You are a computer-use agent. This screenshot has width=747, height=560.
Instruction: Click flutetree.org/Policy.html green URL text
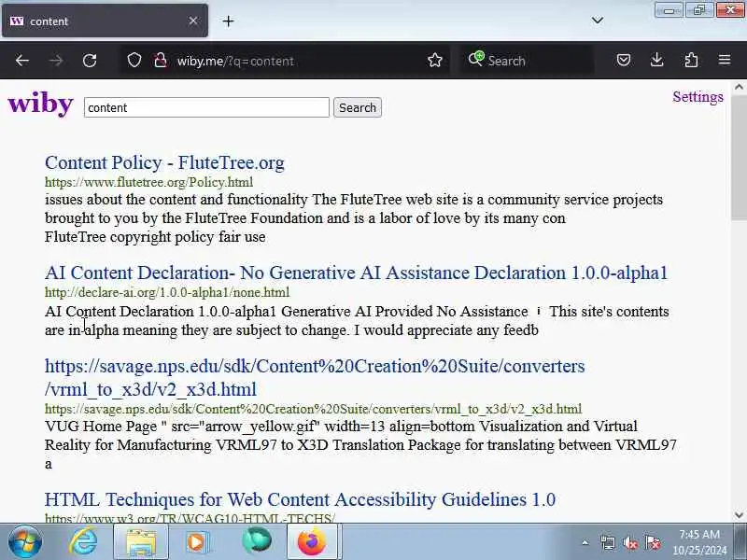tap(148, 182)
